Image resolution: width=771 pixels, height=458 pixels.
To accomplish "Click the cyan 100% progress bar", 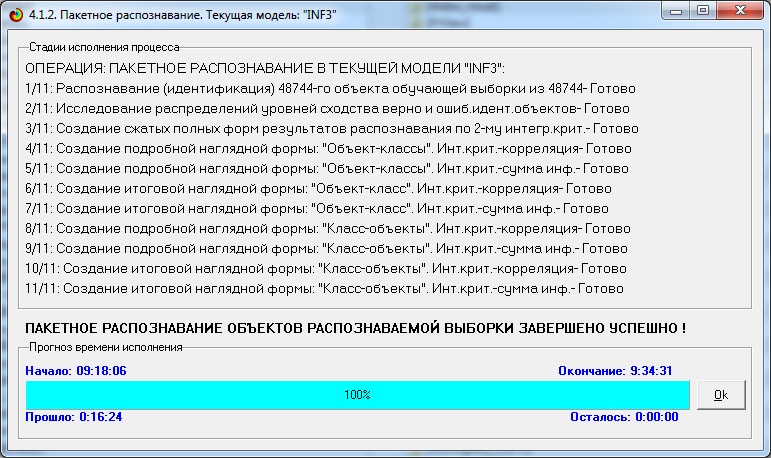I will coord(357,395).
